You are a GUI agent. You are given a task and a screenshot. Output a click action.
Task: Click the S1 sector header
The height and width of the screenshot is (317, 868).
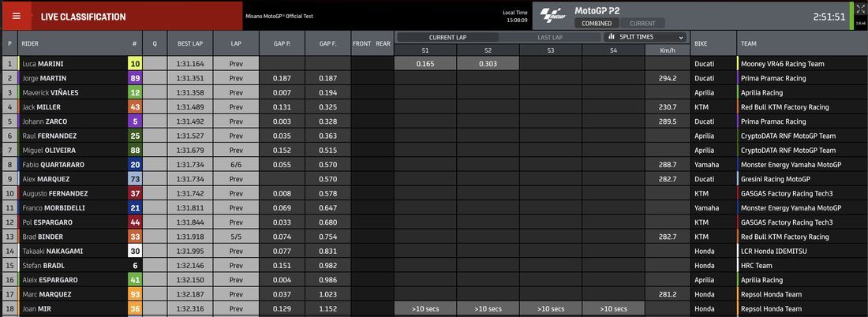pyautogui.click(x=425, y=50)
